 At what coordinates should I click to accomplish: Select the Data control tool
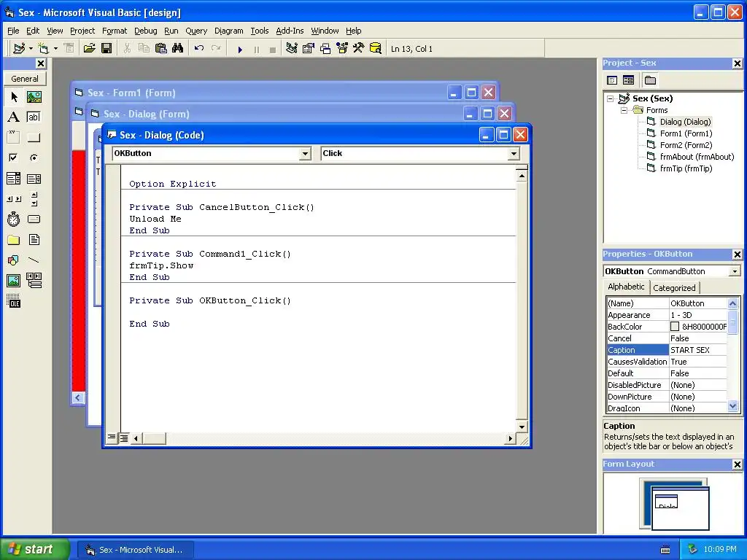(34, 281)
